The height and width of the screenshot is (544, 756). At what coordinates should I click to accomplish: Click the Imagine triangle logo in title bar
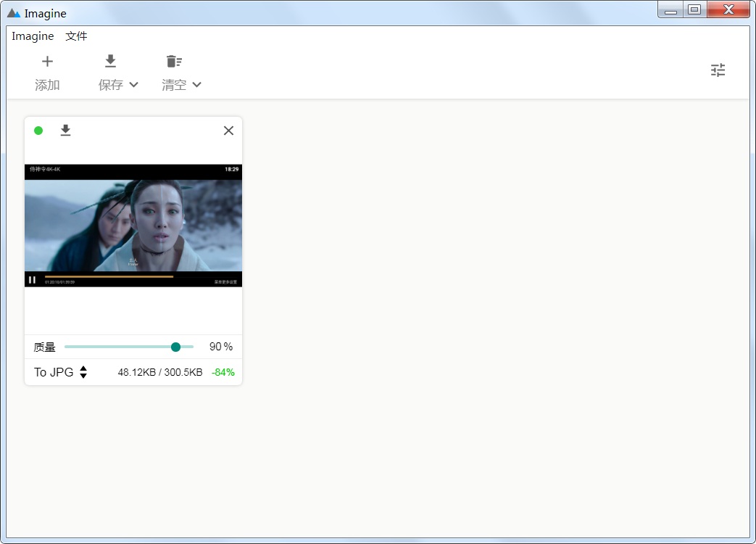point(12,12)
